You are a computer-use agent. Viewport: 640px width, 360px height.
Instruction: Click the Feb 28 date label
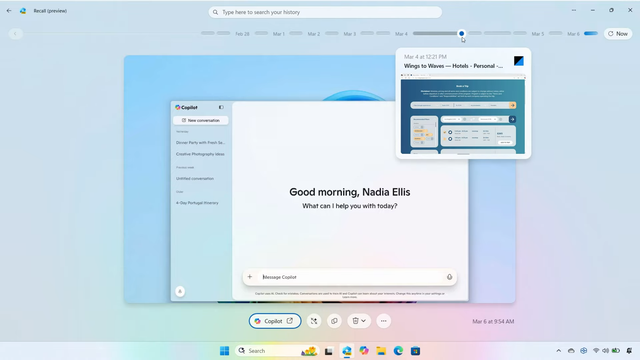coord(242,34)
